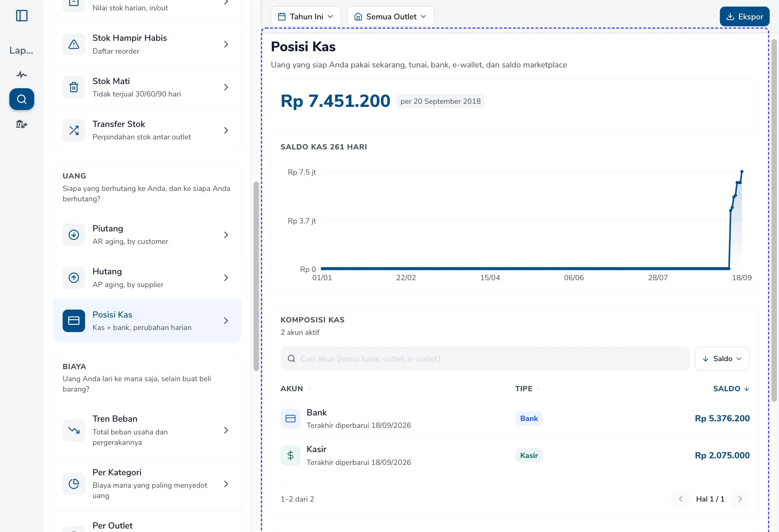This screenshot has width=779, height=532.
Task: Click the Tren Beban trending-down icon
Action: (74, 430)
